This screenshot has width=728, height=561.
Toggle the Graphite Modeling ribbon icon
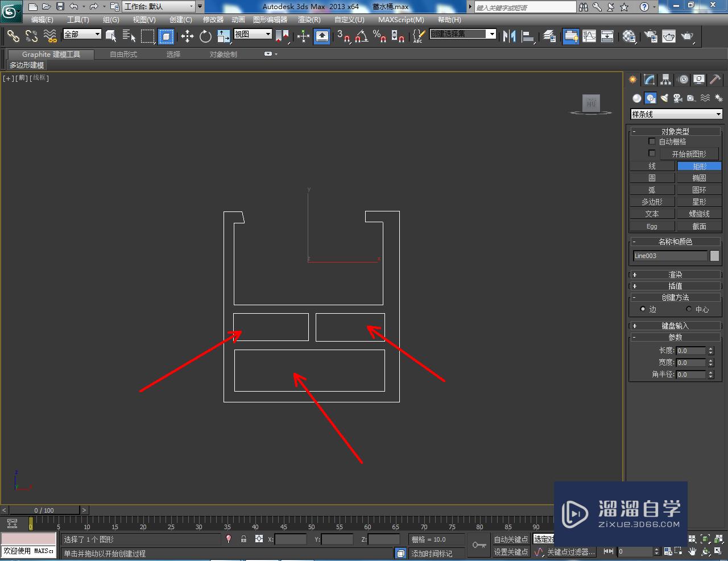(x=570, y=36)
